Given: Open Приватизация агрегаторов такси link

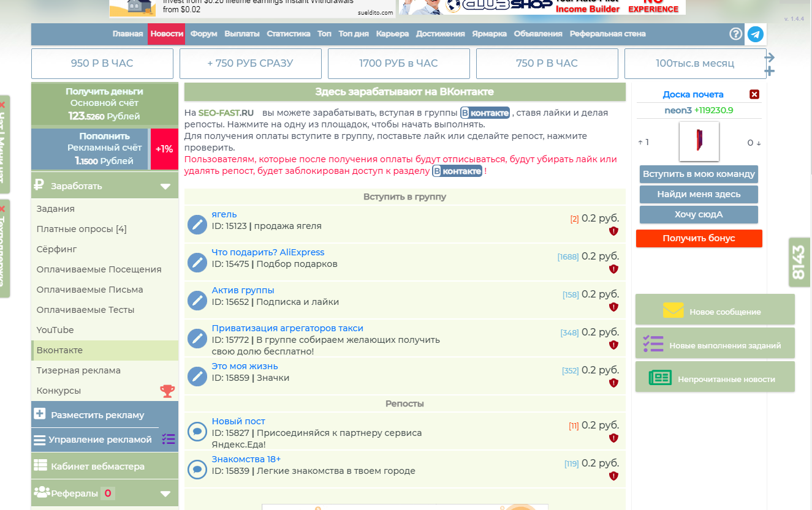Looking at the screenshot, I should click(x=287, y=328).
